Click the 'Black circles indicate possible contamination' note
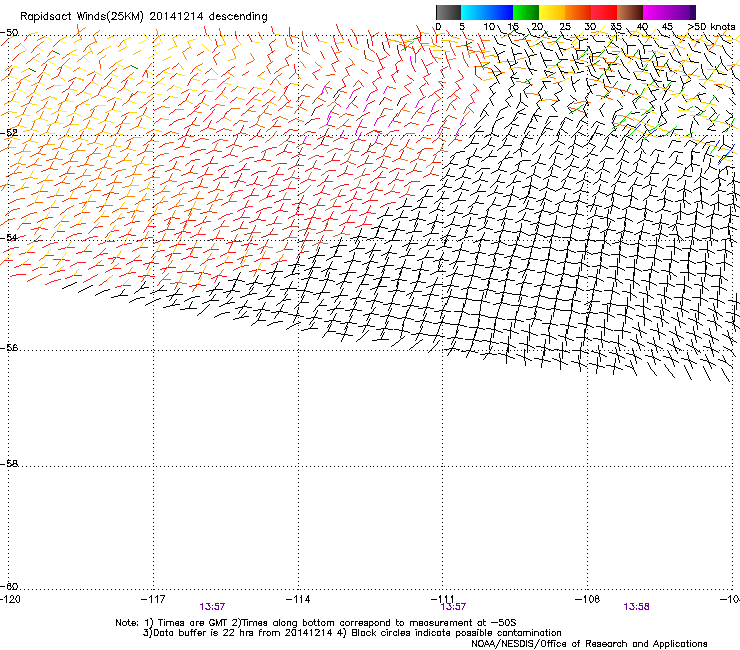The height and width of the screenshot is (650, 740). [456, 633]
